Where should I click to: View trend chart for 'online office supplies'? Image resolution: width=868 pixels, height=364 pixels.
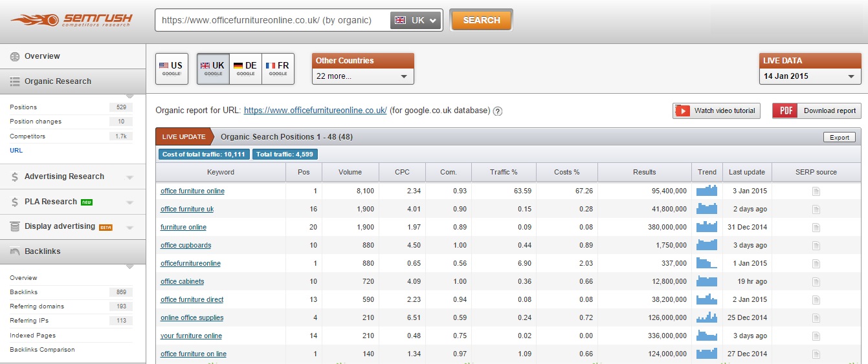707,317
